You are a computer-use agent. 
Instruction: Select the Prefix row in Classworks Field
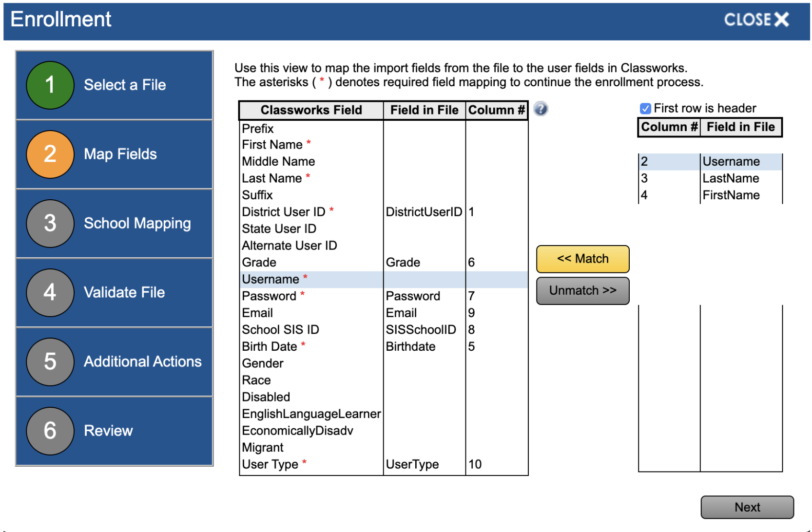[x=384, y=129]
